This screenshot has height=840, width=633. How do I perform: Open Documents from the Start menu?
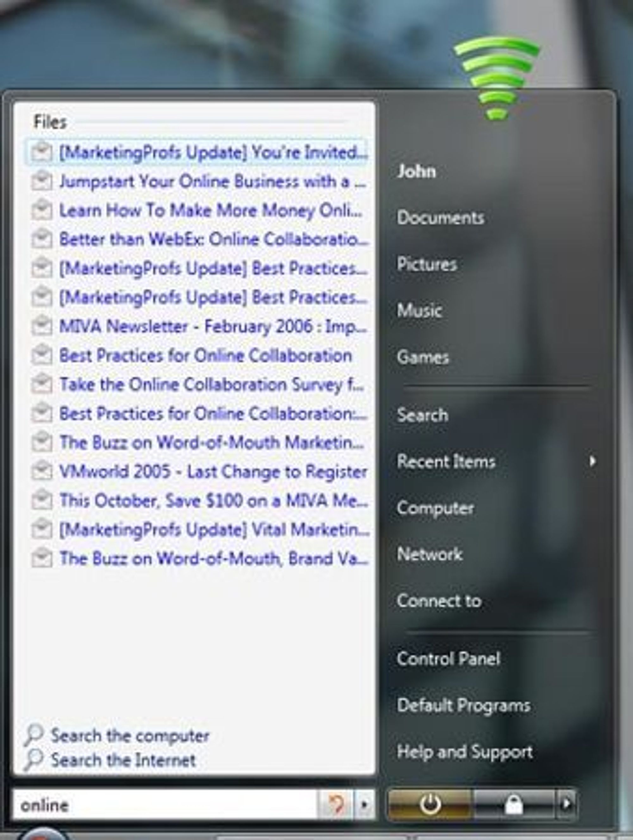tap(440, 218)
